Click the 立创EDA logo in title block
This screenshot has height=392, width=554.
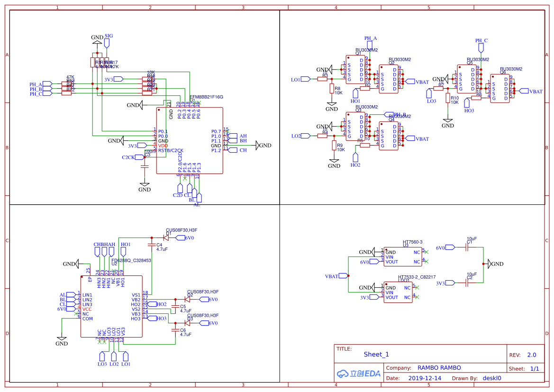(x=359, y=373)
